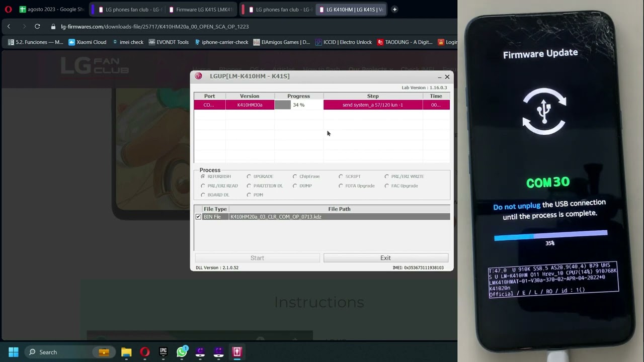Screen dimensions: 644x362
Task: Click the send system_a 57/120 step cell
Action: (x=373, y=105)
